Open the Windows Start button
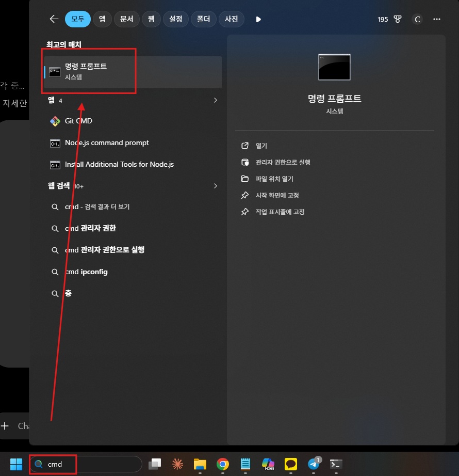The height and width of the screenshot is (476, 459). tap(17, 464)
